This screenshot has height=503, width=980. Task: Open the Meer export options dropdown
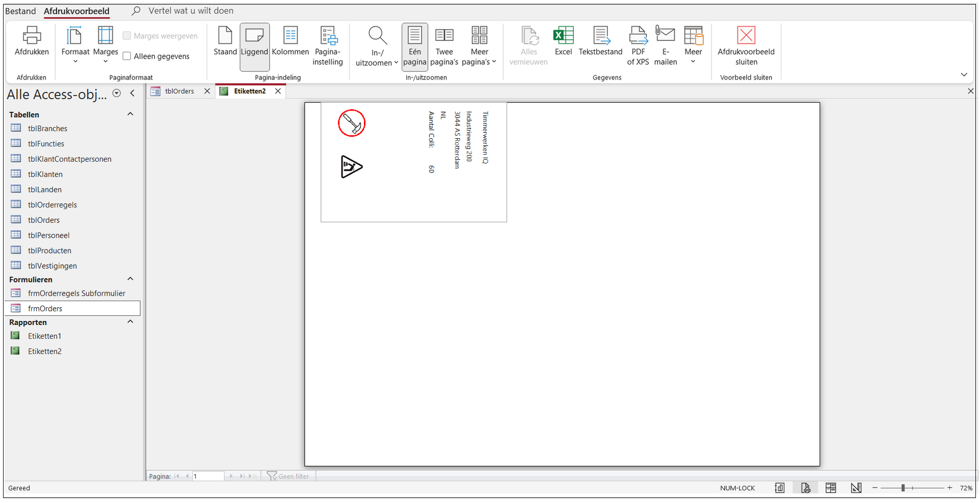(x=693, y=45)
